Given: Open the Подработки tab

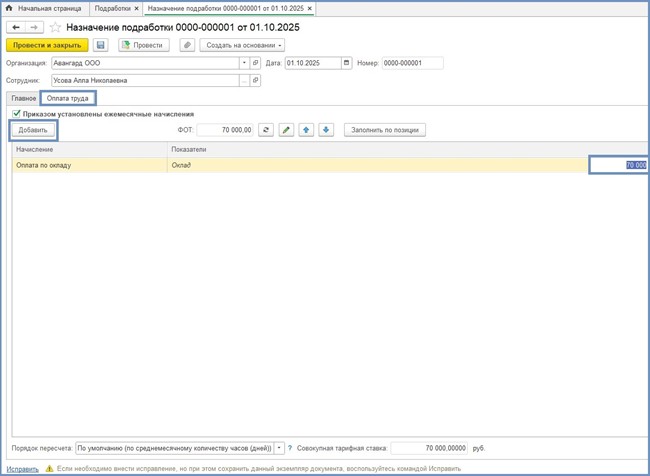Looking at the screenshot, I should [113, 8].
